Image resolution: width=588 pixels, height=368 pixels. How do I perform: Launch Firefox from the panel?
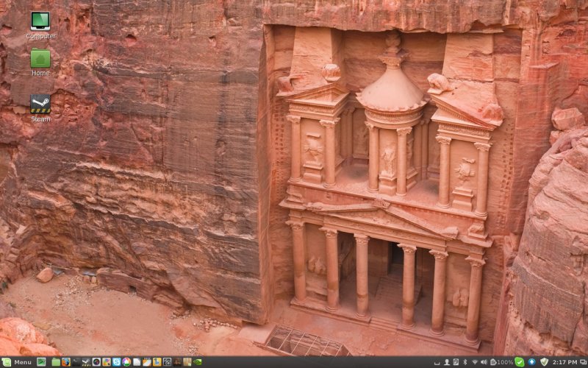click(66, 362)
